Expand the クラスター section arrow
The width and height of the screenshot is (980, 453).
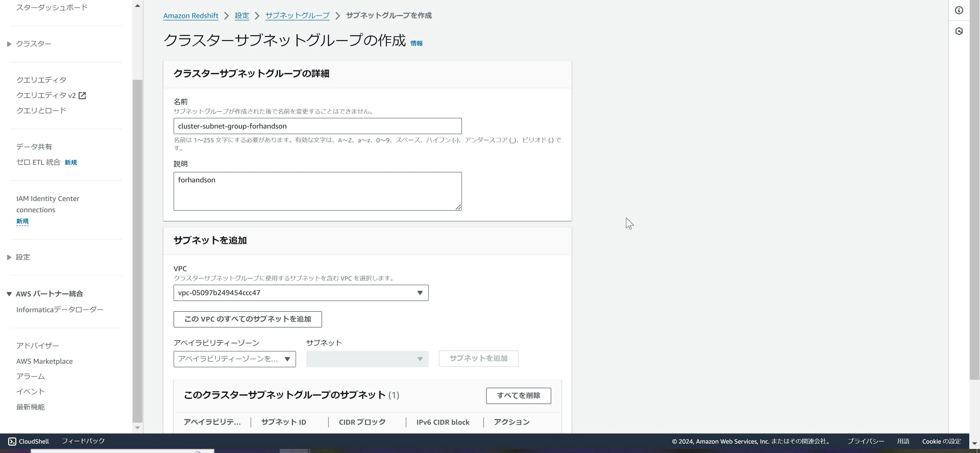[9, 44]
